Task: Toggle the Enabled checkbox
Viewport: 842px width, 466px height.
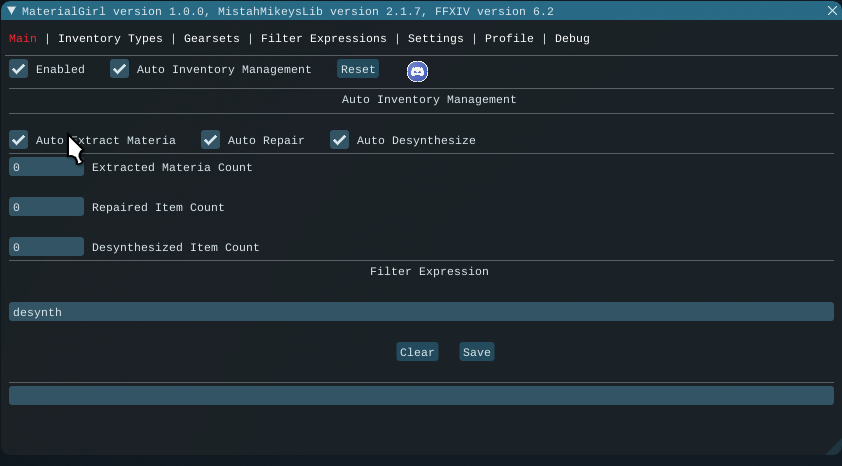Action: pos(19,69)
